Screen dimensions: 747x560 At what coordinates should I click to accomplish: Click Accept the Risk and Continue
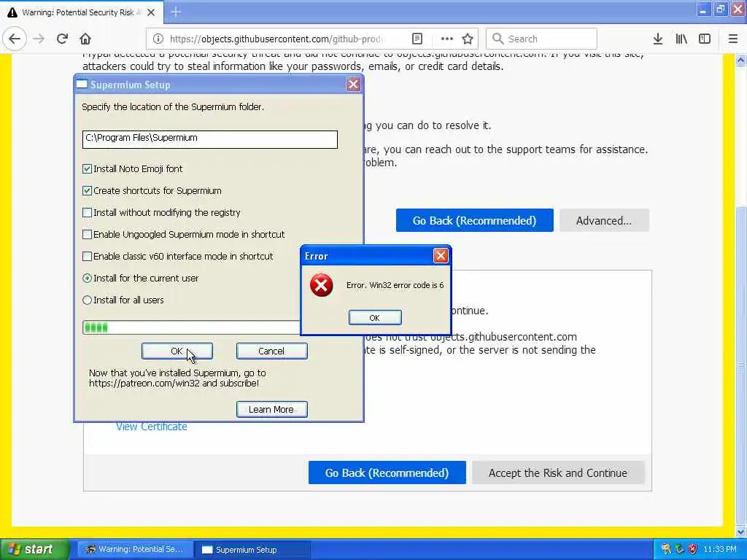[x=558, y=472]
